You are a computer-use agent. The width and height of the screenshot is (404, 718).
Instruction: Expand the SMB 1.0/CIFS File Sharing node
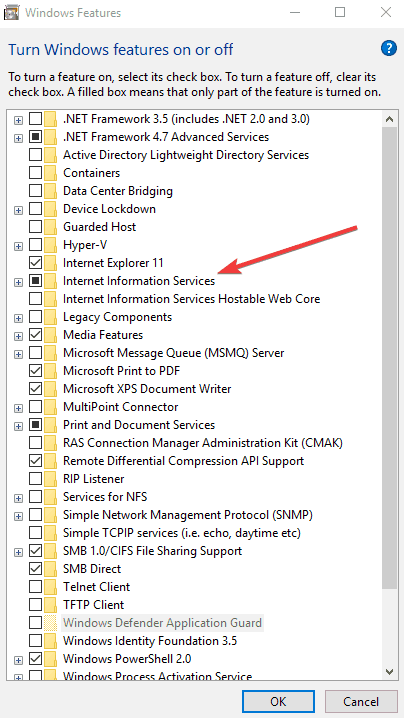(x=18, y=552)
